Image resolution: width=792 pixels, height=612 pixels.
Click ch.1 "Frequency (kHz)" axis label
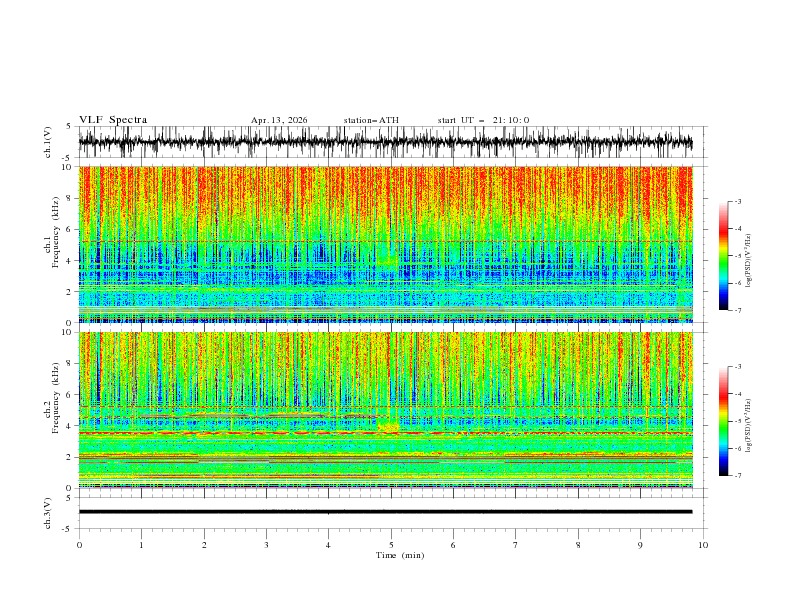(x=56, y=233)
